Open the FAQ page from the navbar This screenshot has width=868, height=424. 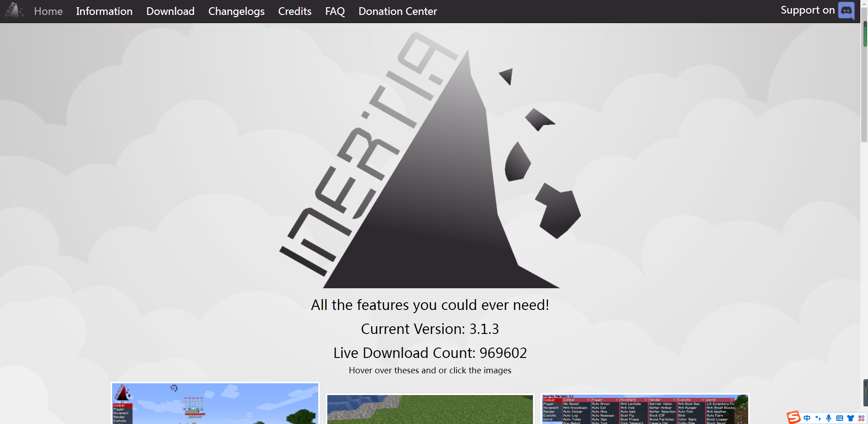[x=335, y=11]
